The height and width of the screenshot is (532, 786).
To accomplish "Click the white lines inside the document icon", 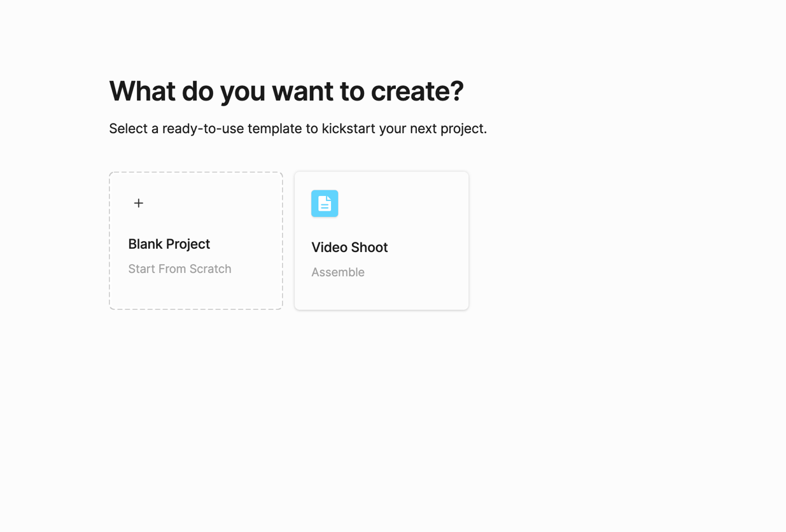I will [x=325, y=206].
